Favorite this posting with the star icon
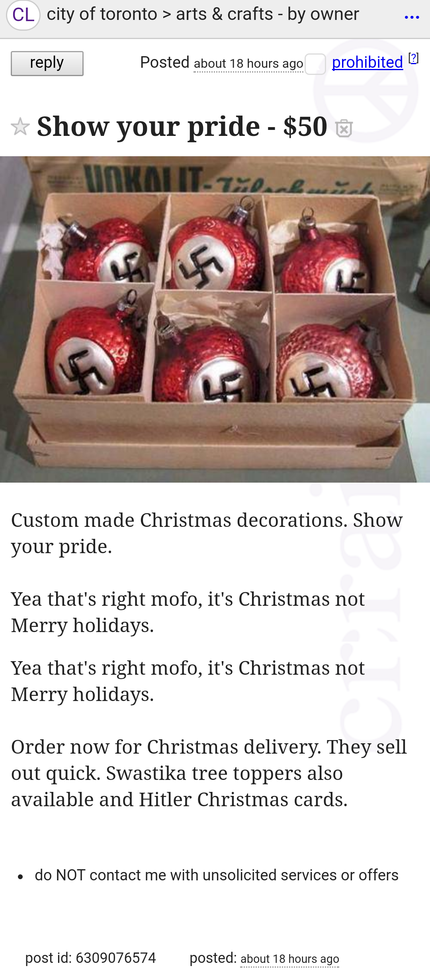 point(20,127)
